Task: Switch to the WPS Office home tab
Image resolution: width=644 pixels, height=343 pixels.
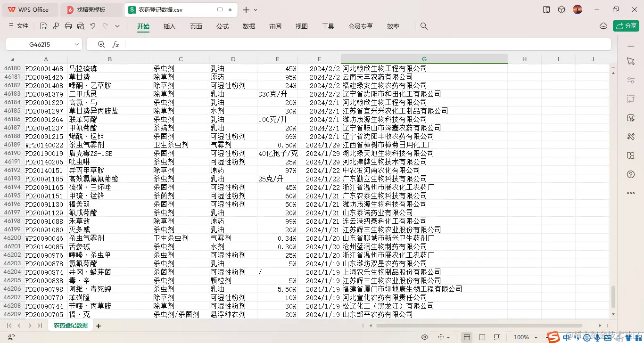Action: [x=30, y=10]
